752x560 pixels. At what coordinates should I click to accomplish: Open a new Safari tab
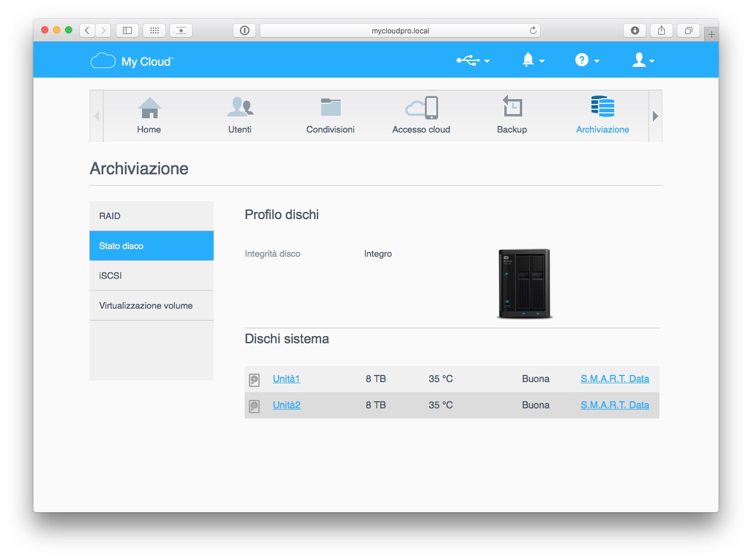[x=711, y=35]
